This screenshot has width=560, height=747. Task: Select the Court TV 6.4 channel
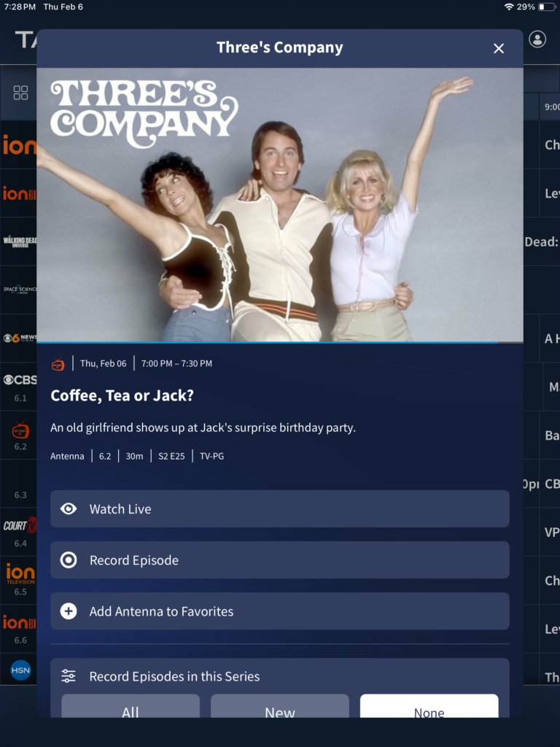[x=18, y=532]
